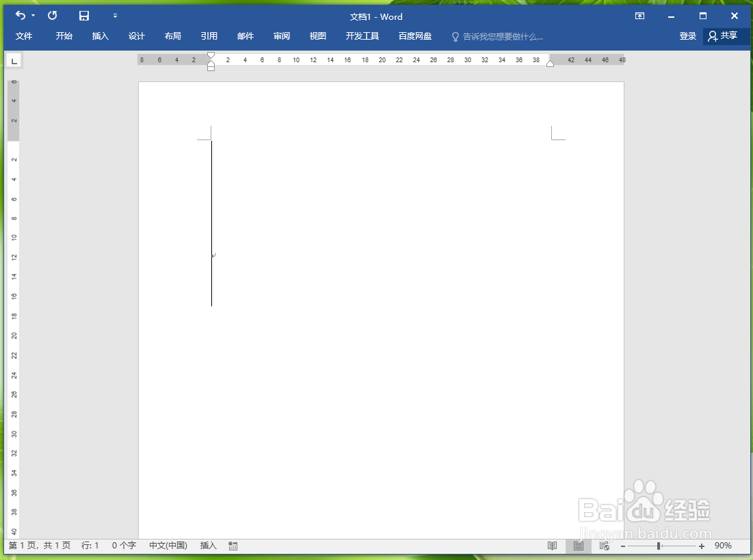Click the Redo/Repeat icon

pos(53,16)
